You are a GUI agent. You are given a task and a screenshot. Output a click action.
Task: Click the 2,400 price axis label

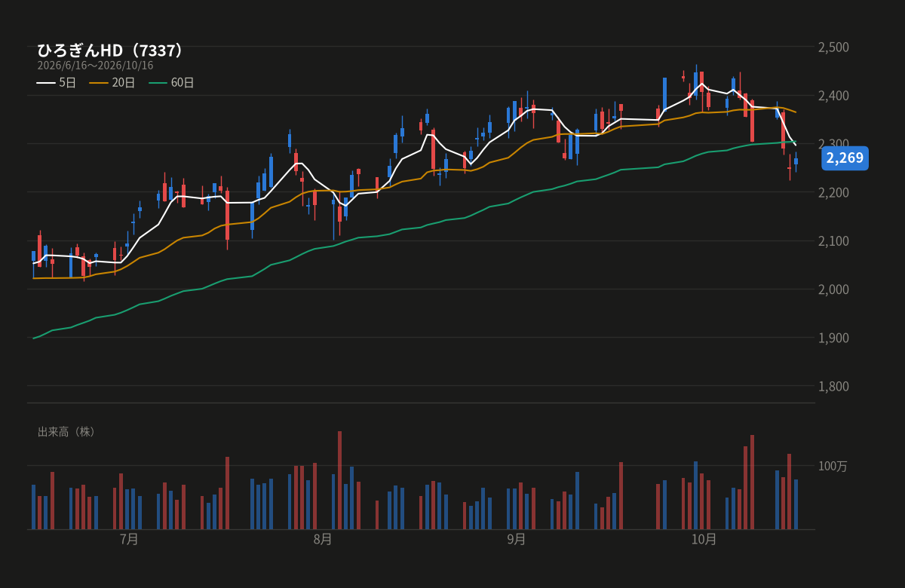click(833, 96)
